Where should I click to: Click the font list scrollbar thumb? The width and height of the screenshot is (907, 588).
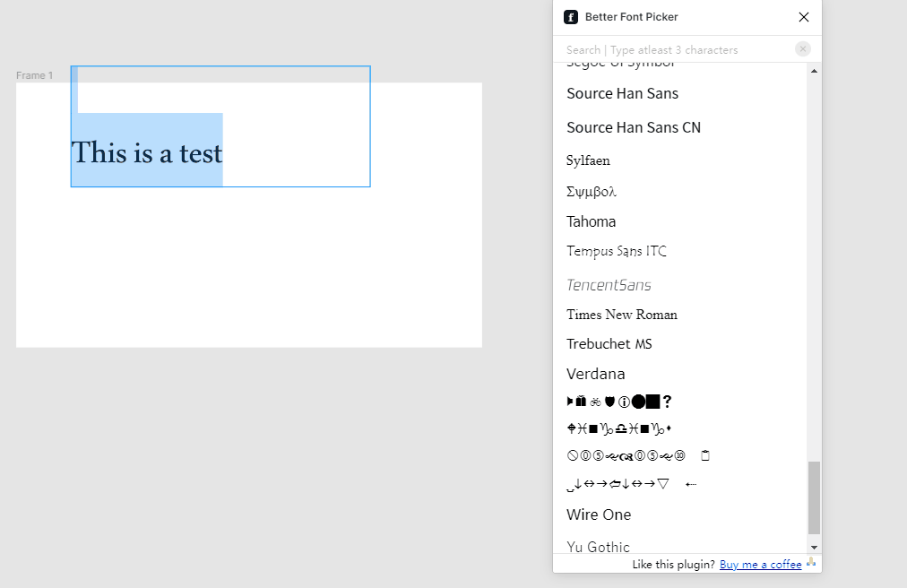pos(814,497)
